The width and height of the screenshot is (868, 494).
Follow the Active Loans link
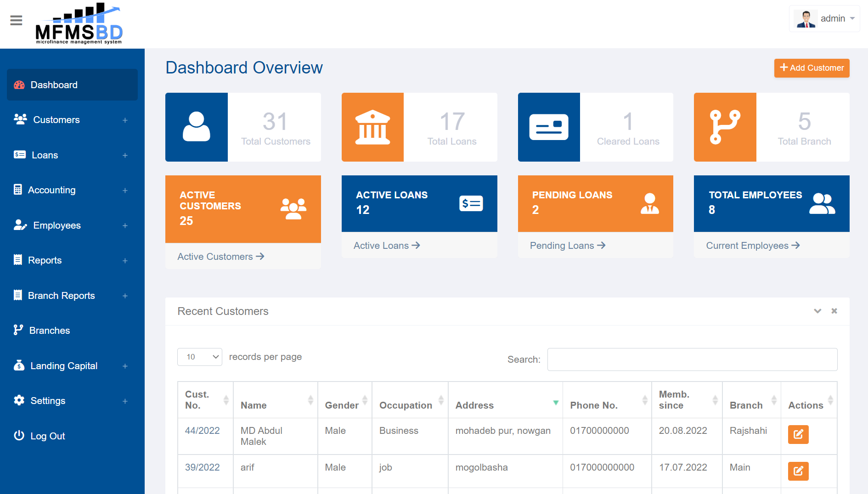(x=387, y=246)
